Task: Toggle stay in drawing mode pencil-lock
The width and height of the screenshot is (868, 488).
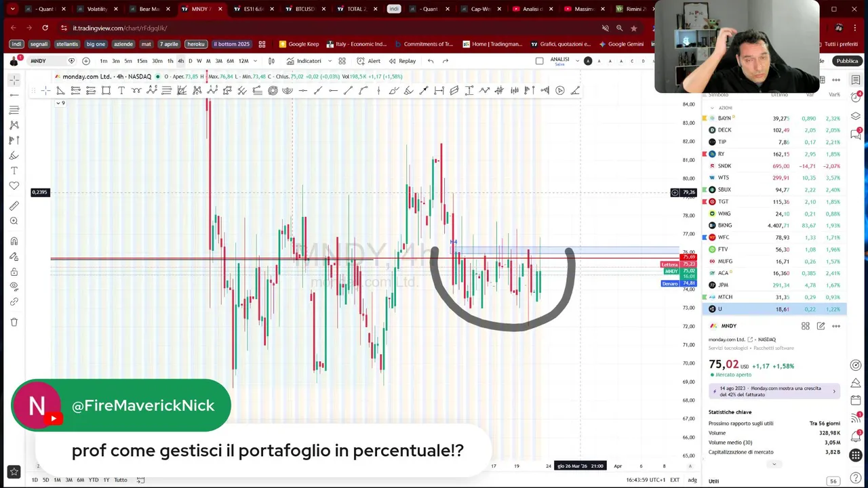Action: coord(14,256)
